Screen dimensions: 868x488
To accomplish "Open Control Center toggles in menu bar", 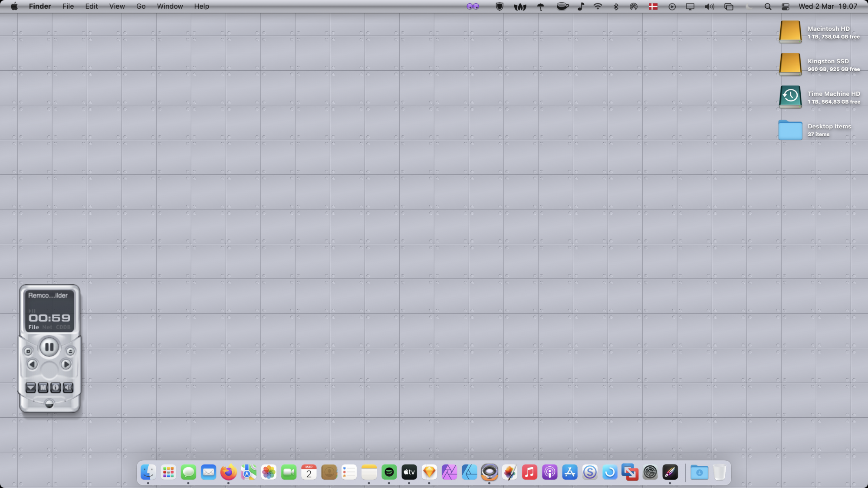I will point(785,7).
